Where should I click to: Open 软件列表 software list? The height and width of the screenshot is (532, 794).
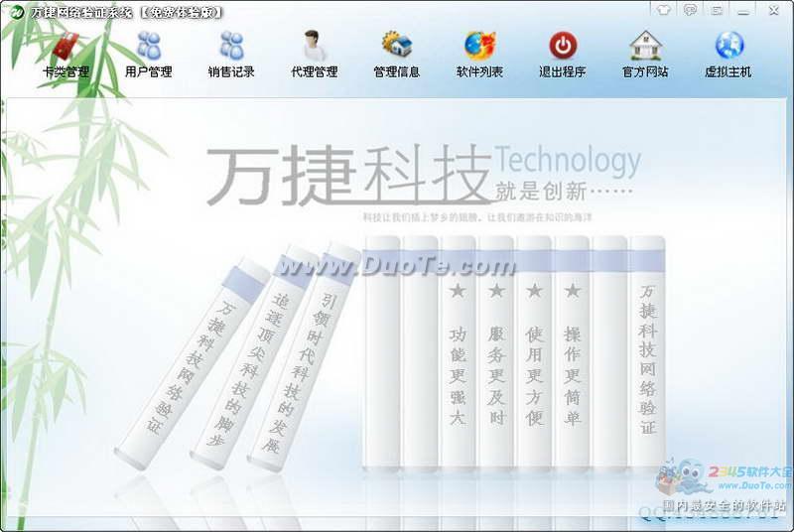(479, 55)
